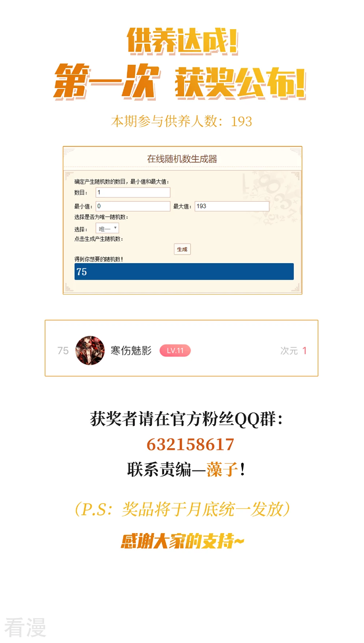Screen dimensions: 364x643
Task: Click the 供养达成 headline banner
Action: [182, 42]
